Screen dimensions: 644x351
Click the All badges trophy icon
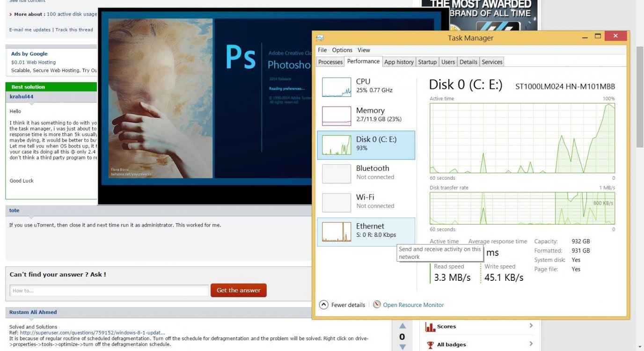(430, 345)
